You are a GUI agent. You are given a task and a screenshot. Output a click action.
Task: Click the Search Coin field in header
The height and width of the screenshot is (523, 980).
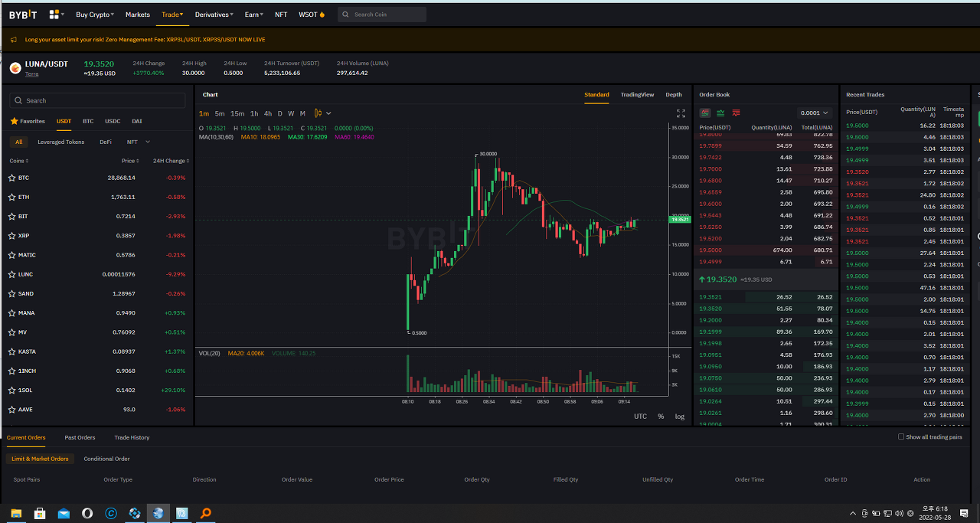pos(382,15)
